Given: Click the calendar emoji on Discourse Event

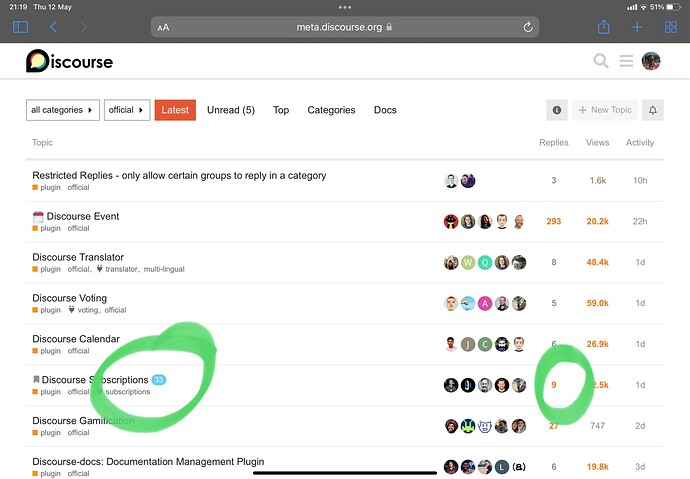Looking at the screenshot, I should [x=38, y=217].
